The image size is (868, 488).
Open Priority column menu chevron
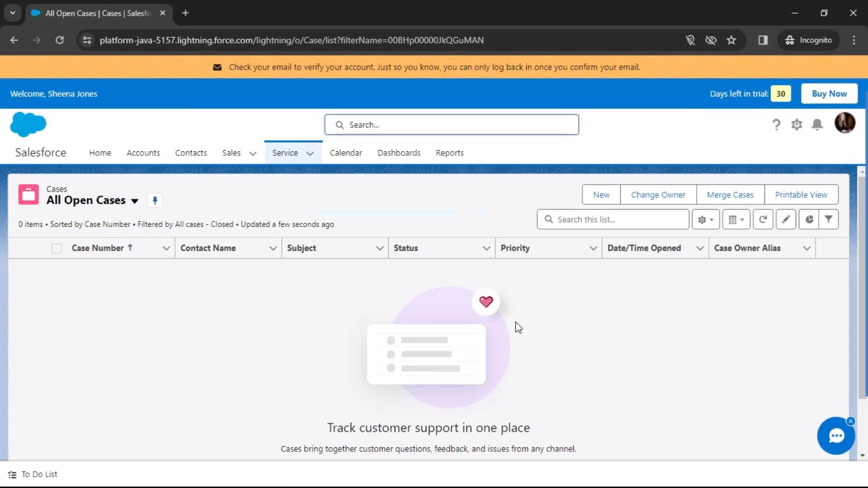click(593, 248)
